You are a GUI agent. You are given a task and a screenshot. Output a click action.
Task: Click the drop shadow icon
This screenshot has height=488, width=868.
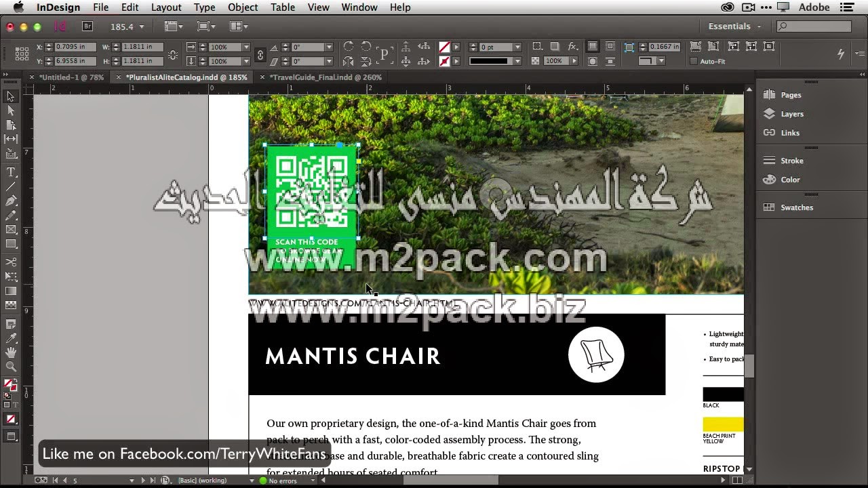(x=555, y=46)
